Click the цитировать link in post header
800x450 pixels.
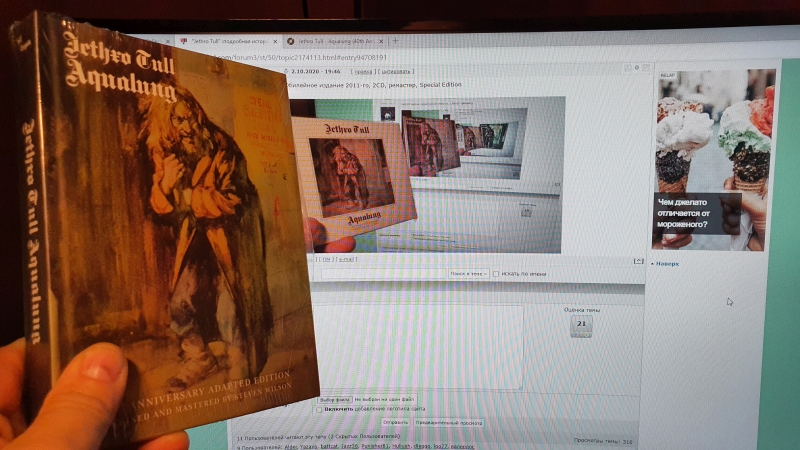coord(396,71)
